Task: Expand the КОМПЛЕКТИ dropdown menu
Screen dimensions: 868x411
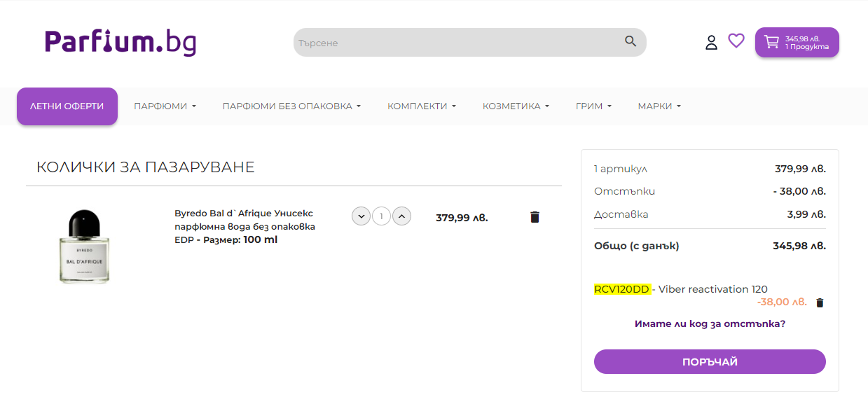Action: point(421,106)
